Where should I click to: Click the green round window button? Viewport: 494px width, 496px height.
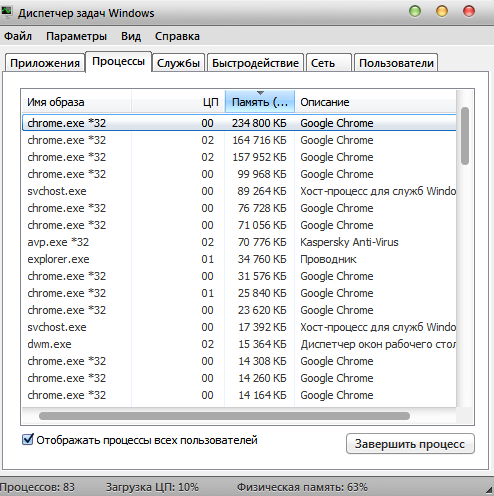(415, 11)
